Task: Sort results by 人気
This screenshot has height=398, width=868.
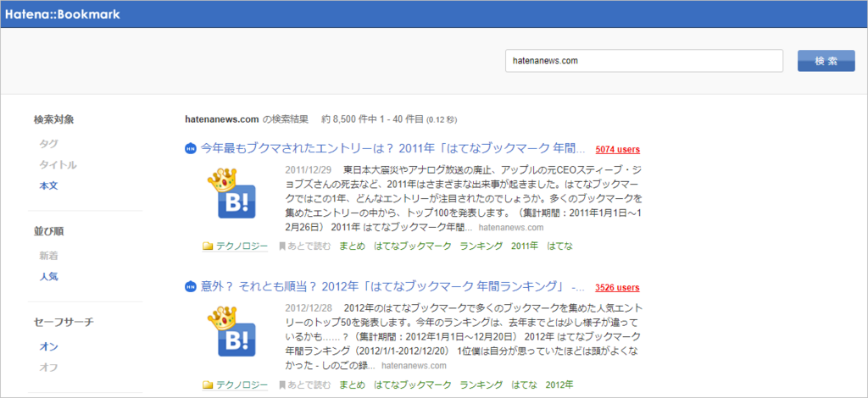Action: [x=48, y=276]
